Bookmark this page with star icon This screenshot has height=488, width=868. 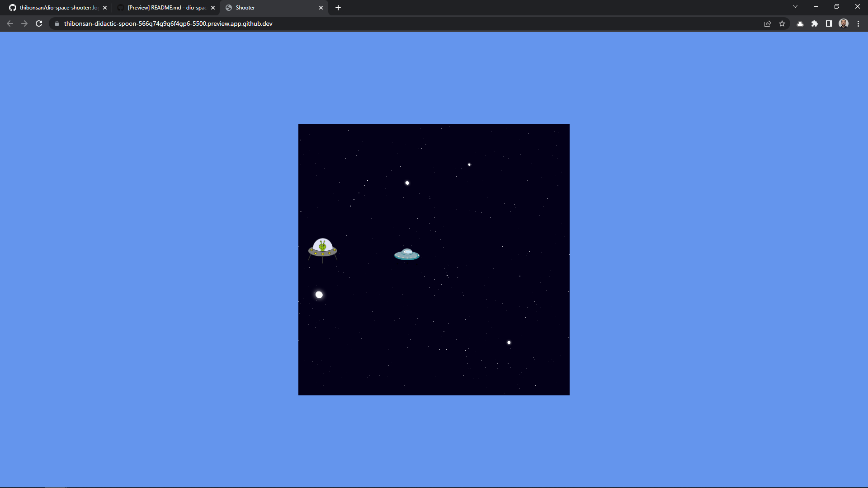(x=782, y=23)
